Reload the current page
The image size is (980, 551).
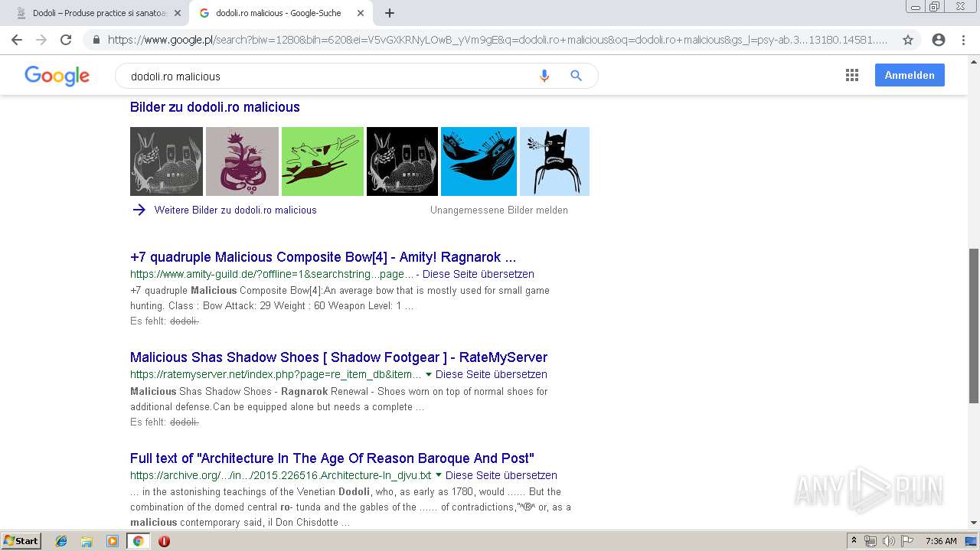[66, 40]
